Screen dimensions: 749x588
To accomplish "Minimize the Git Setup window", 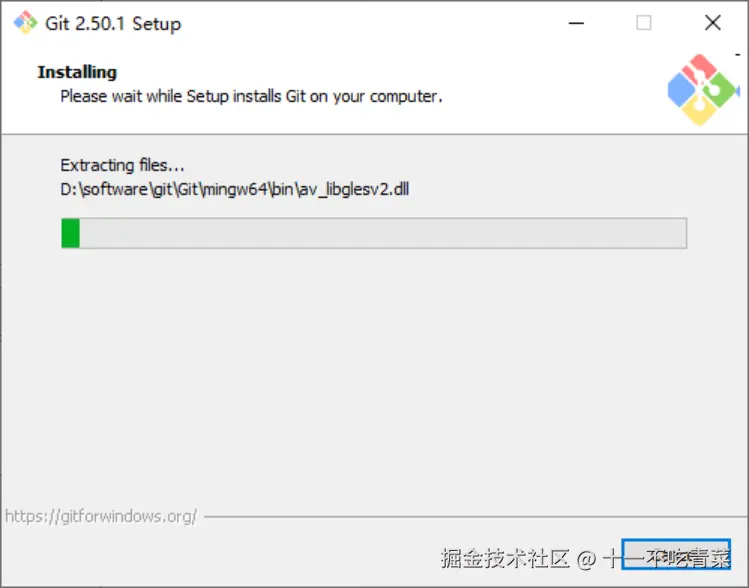I will click(x=576, y=23).
